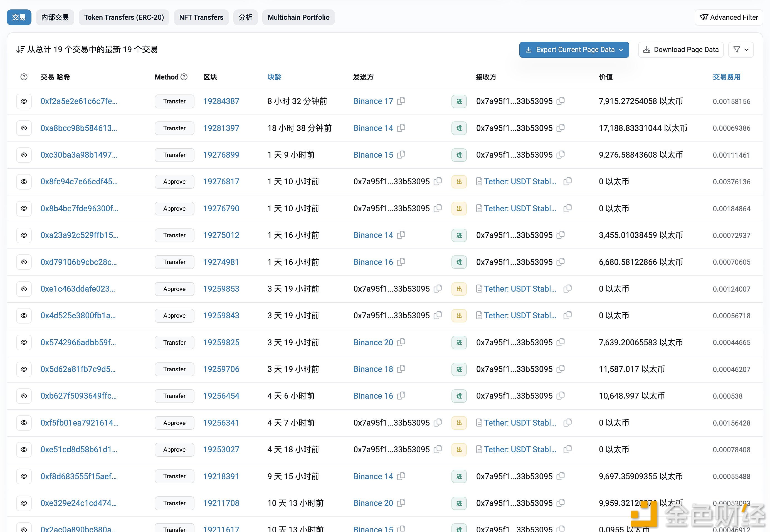Image resolution: width=770 pixels, height=532 pixels.
Task: Toggle preview eye for transaction 0xf2a5e2e61c6c7fe
Action: pos(24,101)
